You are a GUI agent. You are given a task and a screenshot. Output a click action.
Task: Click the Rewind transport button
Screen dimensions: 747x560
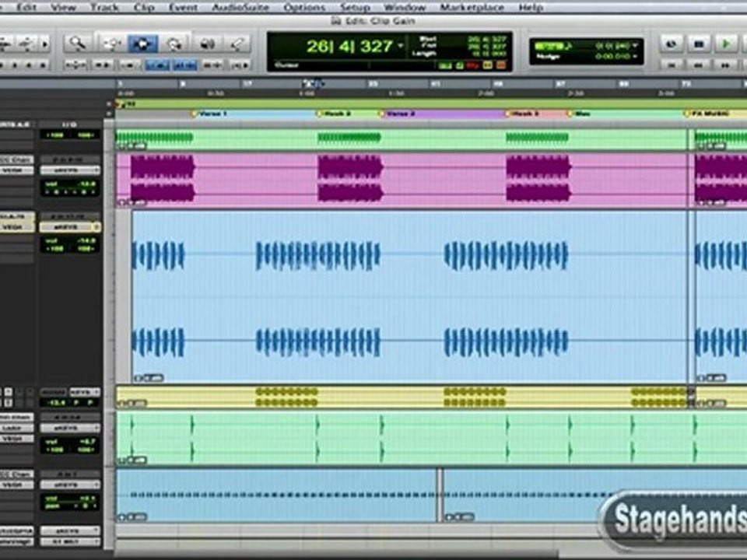coord(699,65)
